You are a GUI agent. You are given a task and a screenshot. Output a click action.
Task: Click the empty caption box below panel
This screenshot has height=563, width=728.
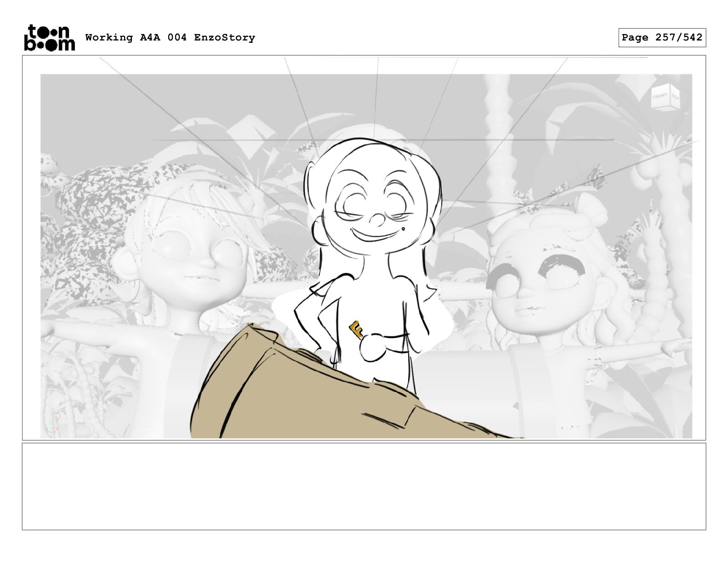[x=364, y=486]
